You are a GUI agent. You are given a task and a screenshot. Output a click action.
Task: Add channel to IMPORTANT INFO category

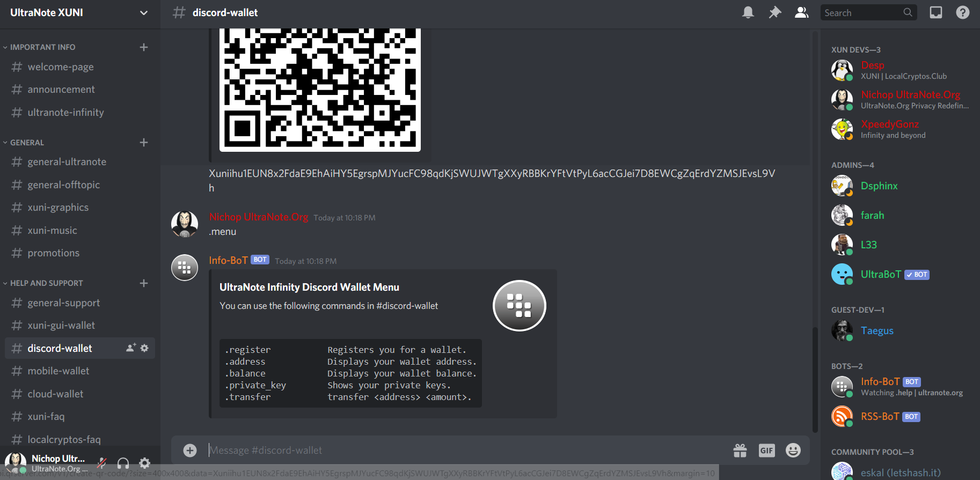click(x=144, y=47)
